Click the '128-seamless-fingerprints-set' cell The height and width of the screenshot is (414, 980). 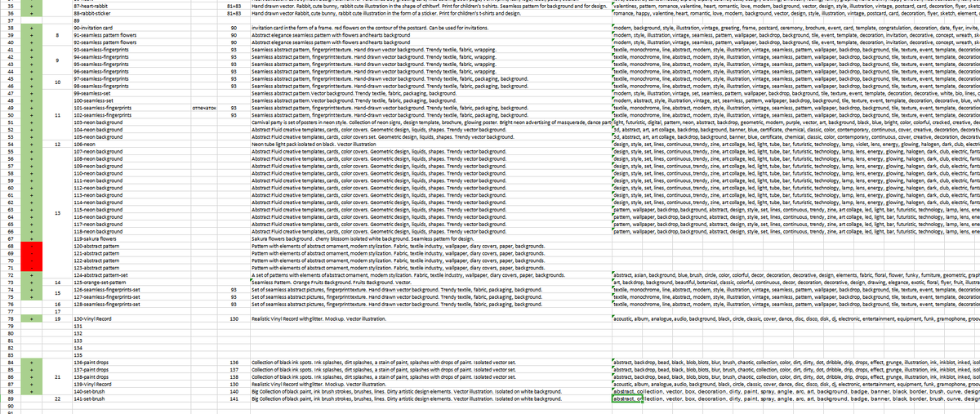click(x=131, y=303)
